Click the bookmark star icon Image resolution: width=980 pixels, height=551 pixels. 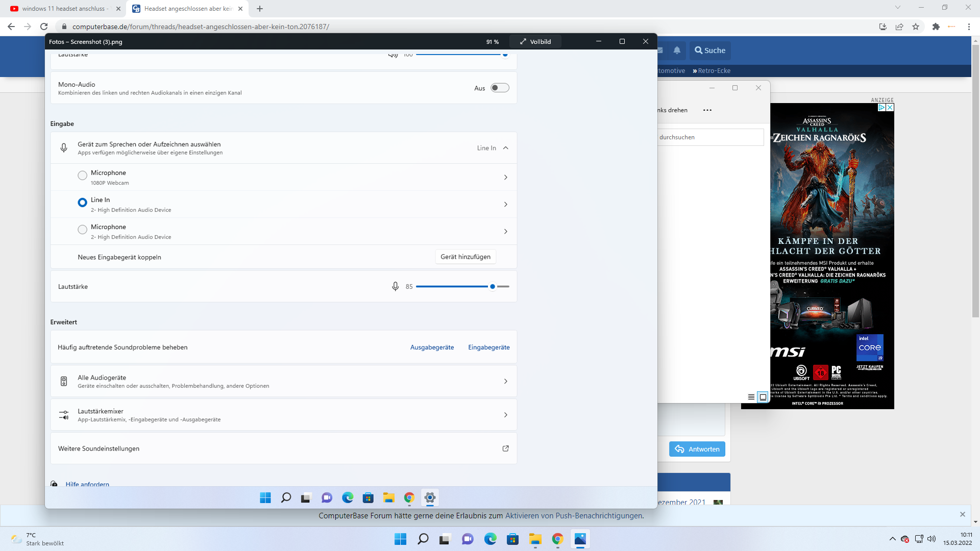coord(916,27)
